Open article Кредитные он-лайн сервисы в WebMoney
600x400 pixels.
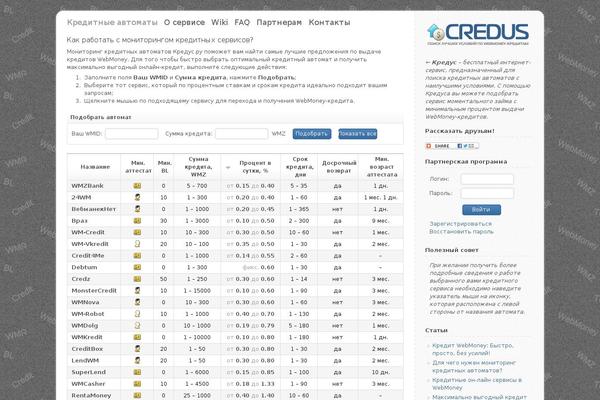pyautogui.click(x=477, y=384)
